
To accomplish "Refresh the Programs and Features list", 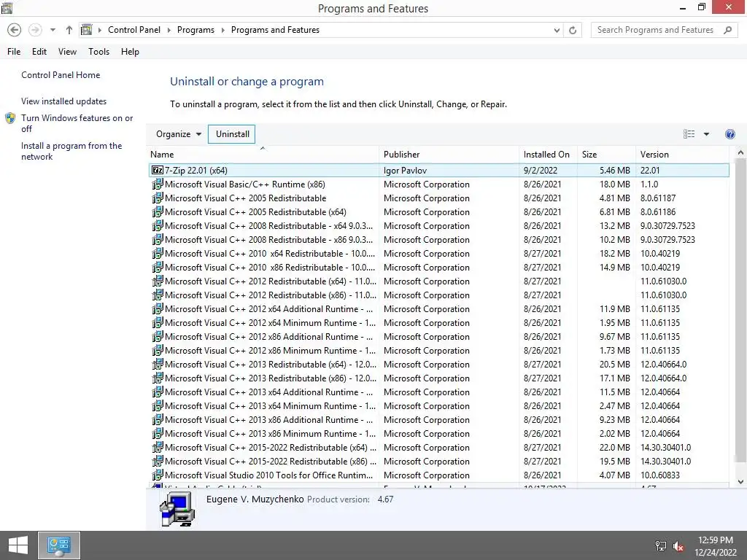I will point(573,30).
